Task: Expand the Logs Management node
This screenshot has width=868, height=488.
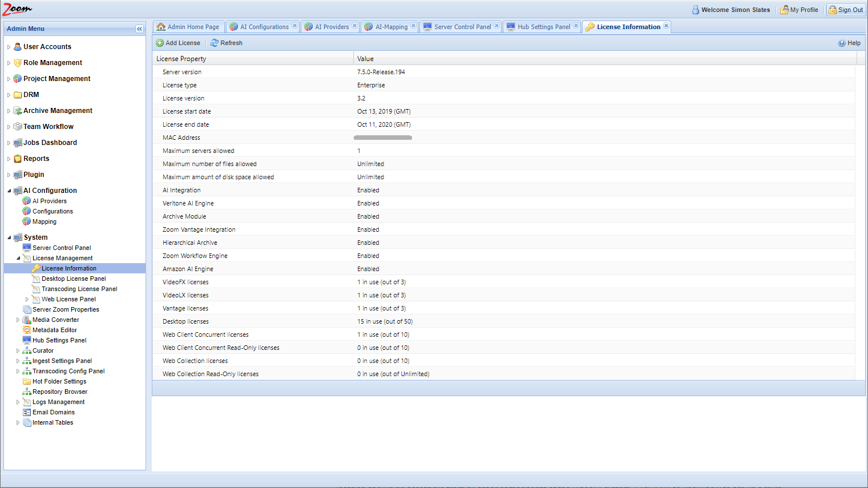Action: click(18, 402)
